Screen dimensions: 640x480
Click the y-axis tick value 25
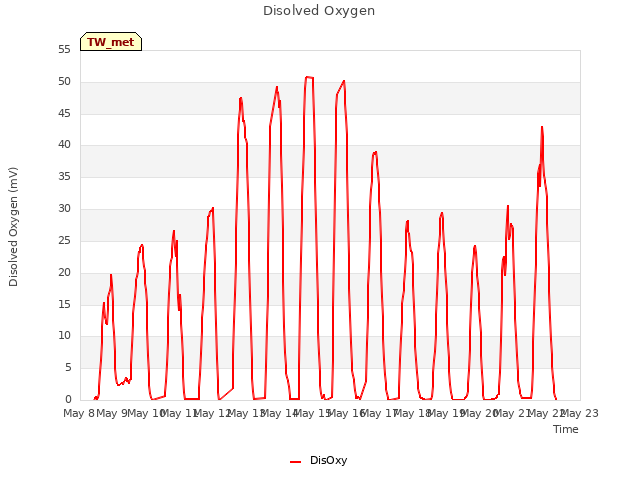[64, 240]
